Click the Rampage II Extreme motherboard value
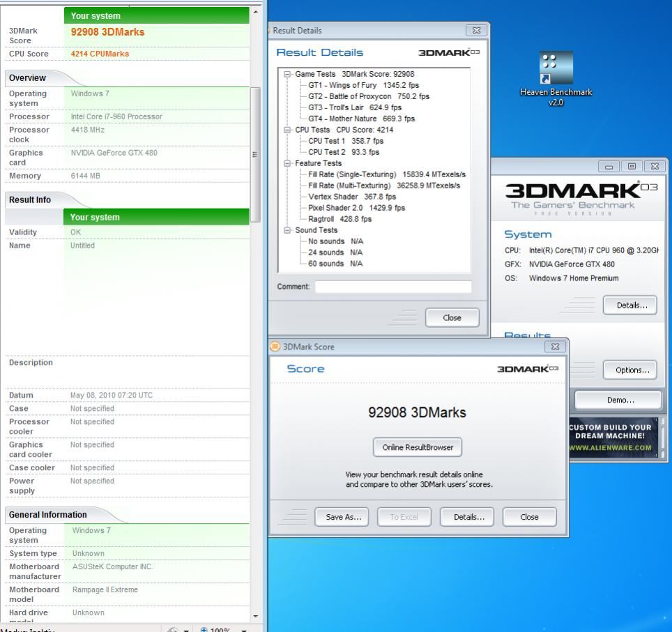The width and height of the screenshot is (672, 632). pyautogui.click(x=105, y=590)
